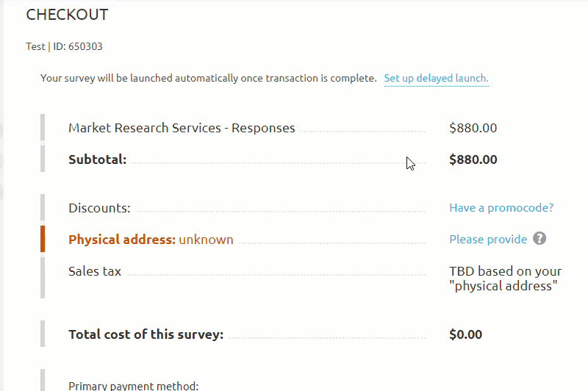Open the Have a promocode? link
588x391 pixels.
[x=501, y=208]
